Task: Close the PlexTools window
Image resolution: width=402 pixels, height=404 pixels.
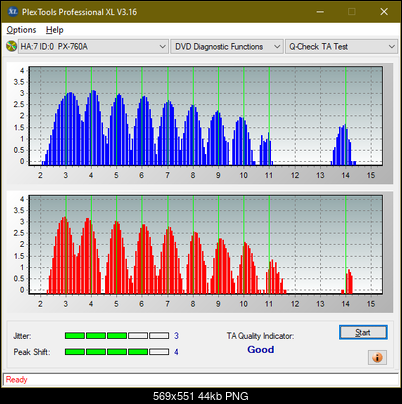Action: [x=384, y=12]
